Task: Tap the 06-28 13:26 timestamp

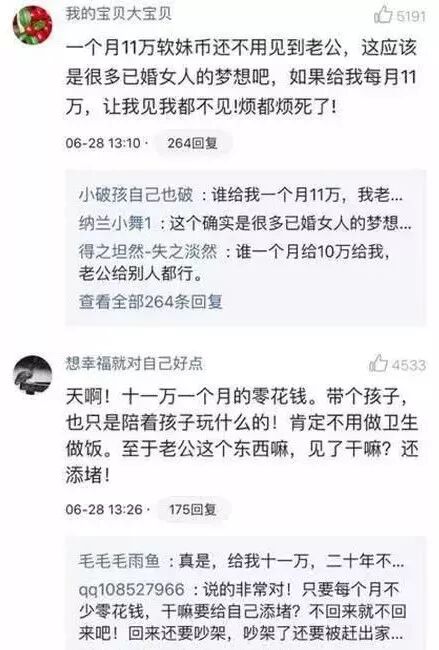Action: point(104,509)
